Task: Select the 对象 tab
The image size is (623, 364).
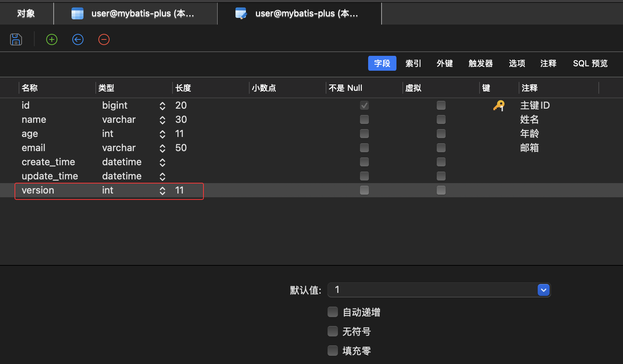Action: pyautogui.click(x=26, y=14)
